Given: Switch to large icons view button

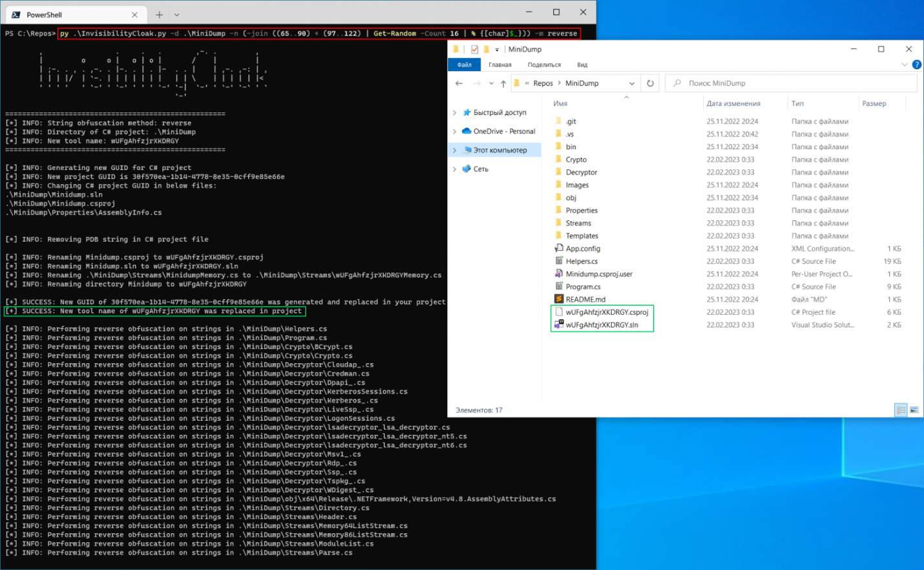Looking at the screenshot, I should tap(914, 410).
